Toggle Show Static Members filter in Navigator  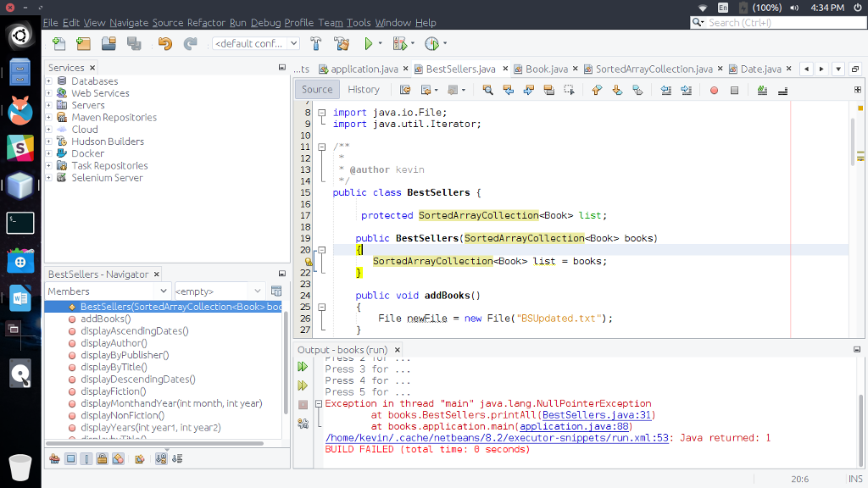[x=86, y=459]
